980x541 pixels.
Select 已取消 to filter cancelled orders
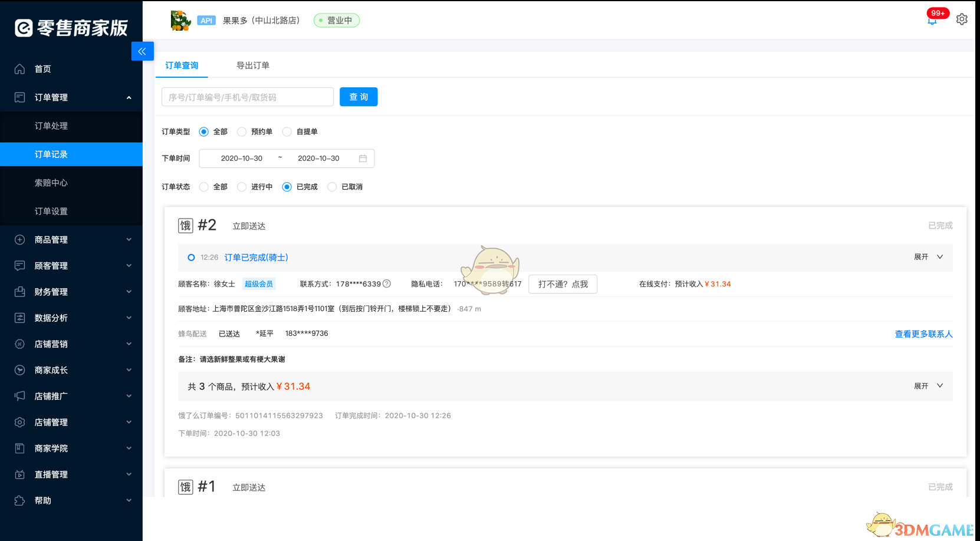point(331,187)
